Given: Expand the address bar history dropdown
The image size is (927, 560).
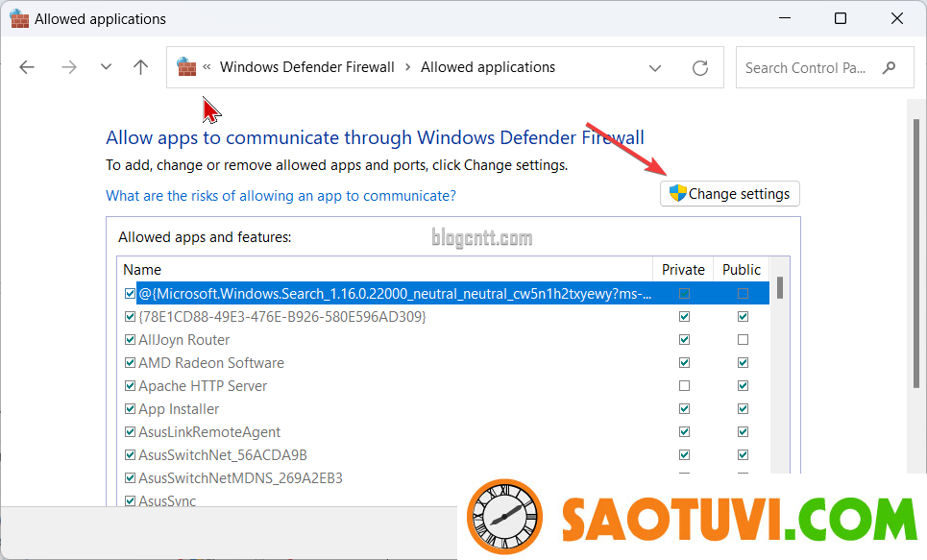Looking at the screenshot, I should [x=655, y=68].
